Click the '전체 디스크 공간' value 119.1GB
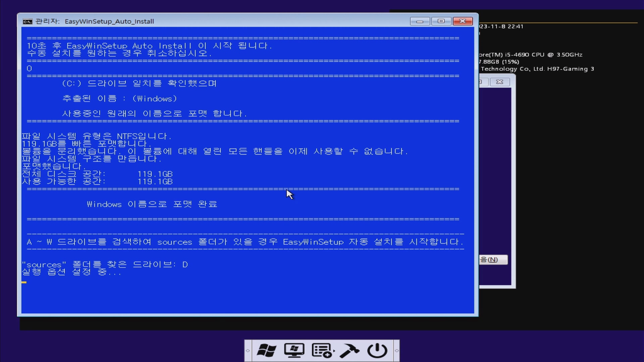Screen dimensions: 644x362 click(155, 174)
